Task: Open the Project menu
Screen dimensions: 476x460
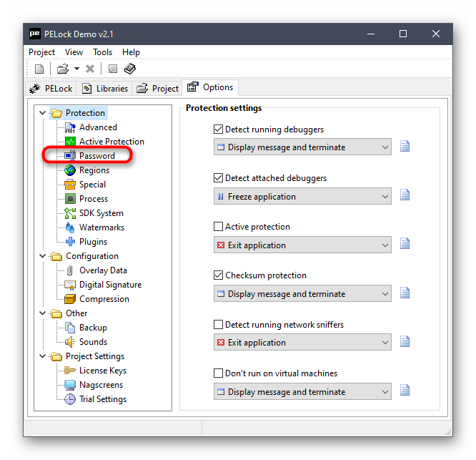Action: tap(42, 52)
